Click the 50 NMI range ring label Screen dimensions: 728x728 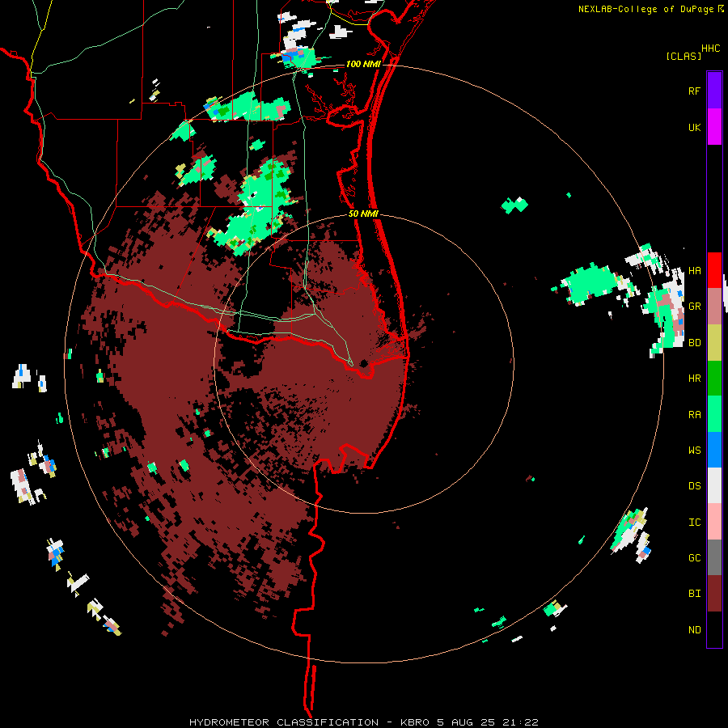[363, 214]
